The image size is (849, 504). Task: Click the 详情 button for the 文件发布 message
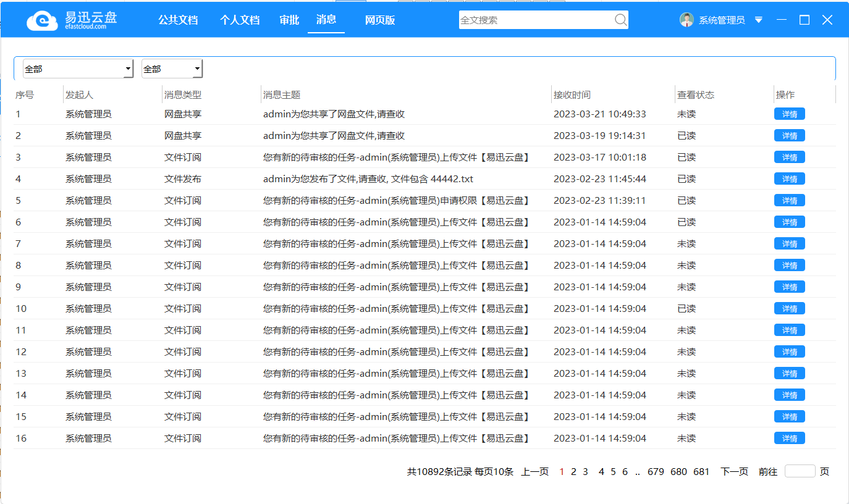click(x=789, y=178)
